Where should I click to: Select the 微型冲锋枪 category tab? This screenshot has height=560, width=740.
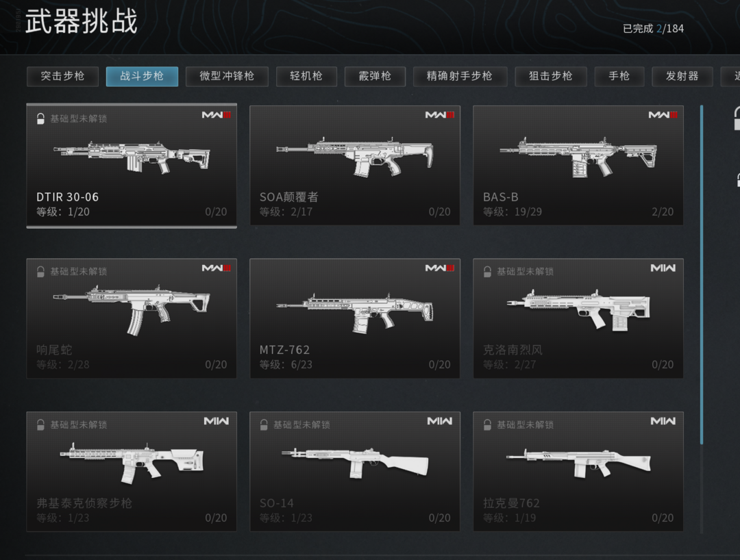[227, 77]
